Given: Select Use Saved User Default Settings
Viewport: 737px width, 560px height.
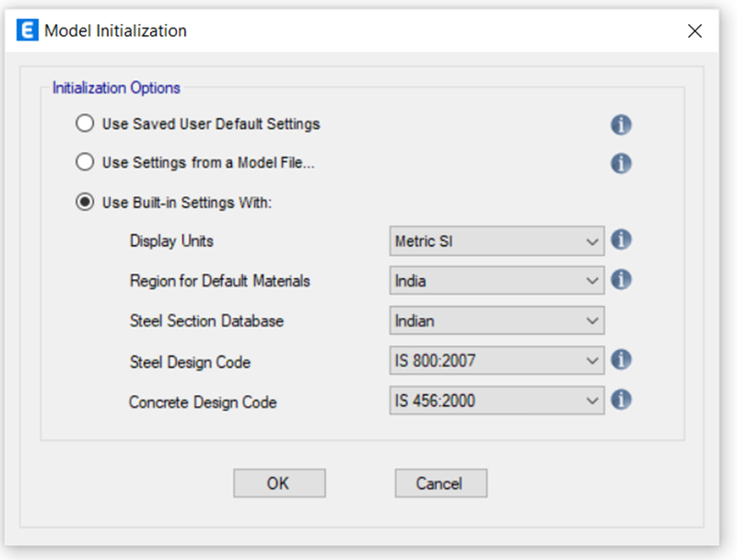Looking at the screenshot, I should click(x=85, y=123).
